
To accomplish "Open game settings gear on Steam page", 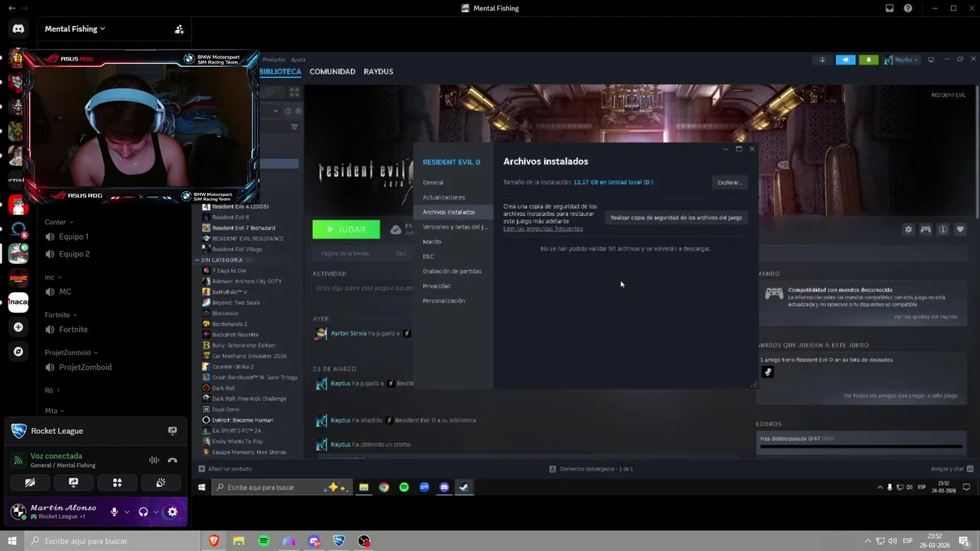I will click(908, 229).
